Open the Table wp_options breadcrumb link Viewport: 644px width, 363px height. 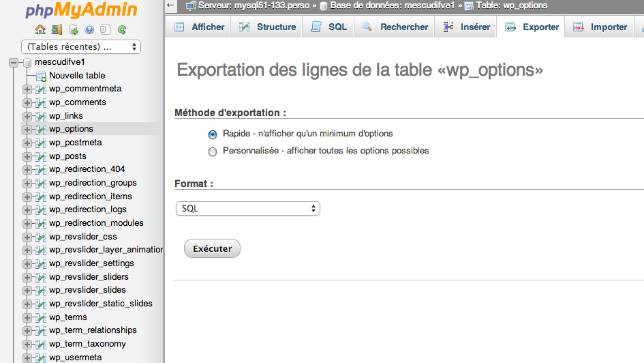coord(511,5)
